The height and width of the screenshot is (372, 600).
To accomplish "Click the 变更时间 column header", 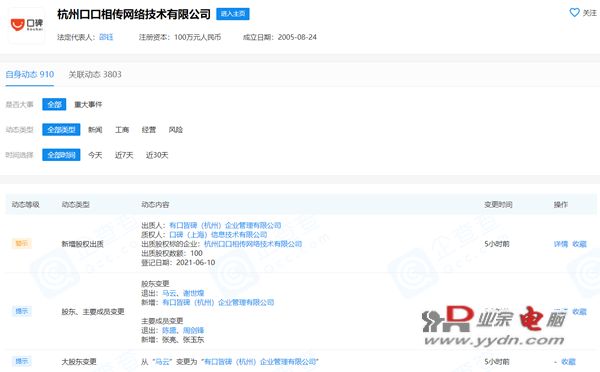I will (498, 204).
